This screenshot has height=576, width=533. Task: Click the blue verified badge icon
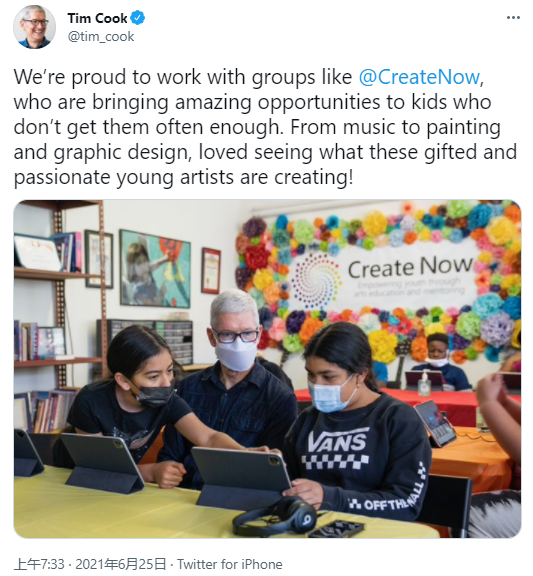(x=138, y=18)
